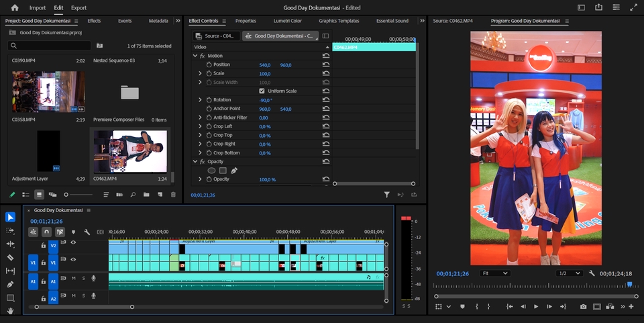
Task: Export frame with the camera icon
Action: click(x=583, y=307)
